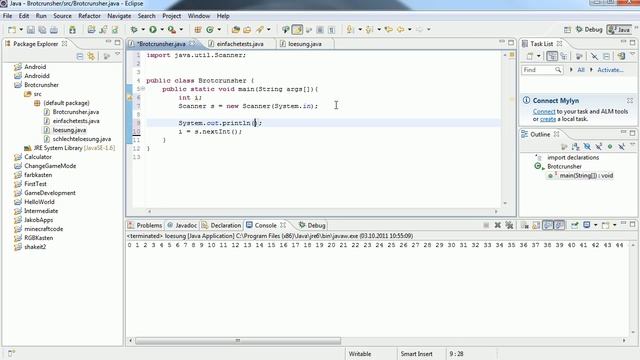The image size is (640, 360).
Task: Open the New Java Class dropdown arrow
Action: [219, 29]
